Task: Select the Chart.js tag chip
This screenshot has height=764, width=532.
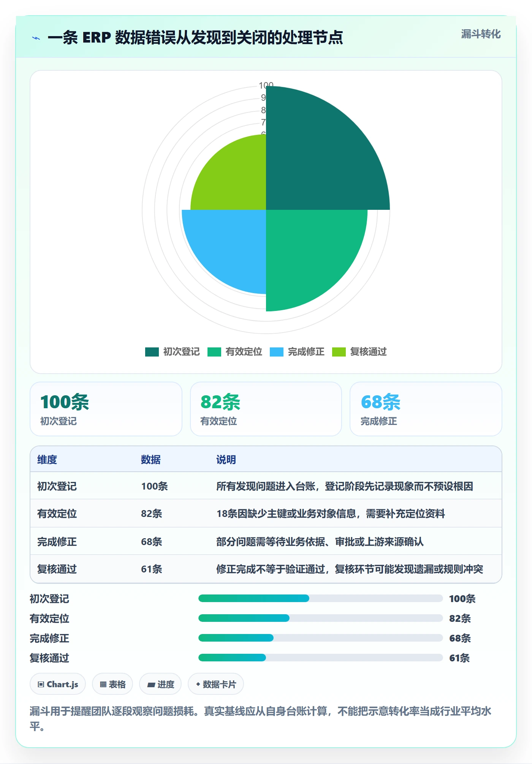Action: (x=58, y=684)
